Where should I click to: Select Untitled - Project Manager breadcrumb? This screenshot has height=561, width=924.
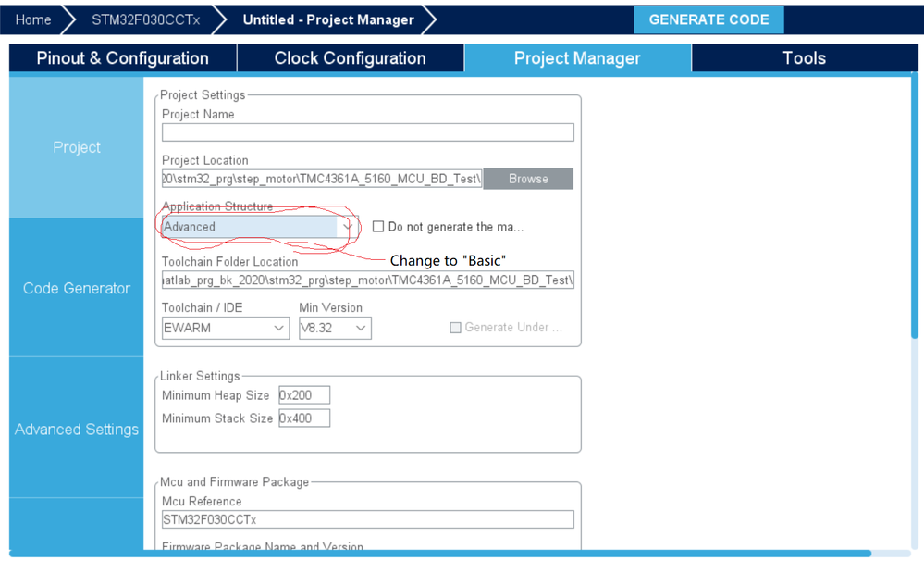point(328,20)
